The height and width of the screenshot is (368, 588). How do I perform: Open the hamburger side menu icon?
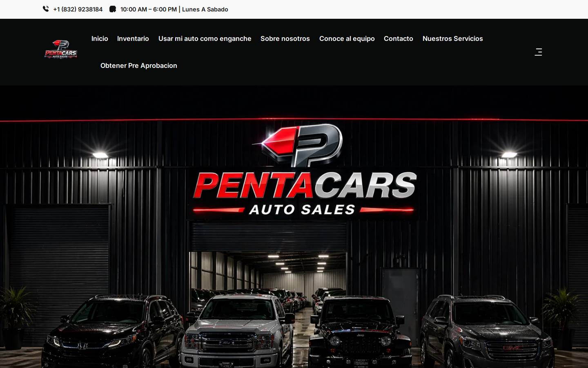coord(538,52)
